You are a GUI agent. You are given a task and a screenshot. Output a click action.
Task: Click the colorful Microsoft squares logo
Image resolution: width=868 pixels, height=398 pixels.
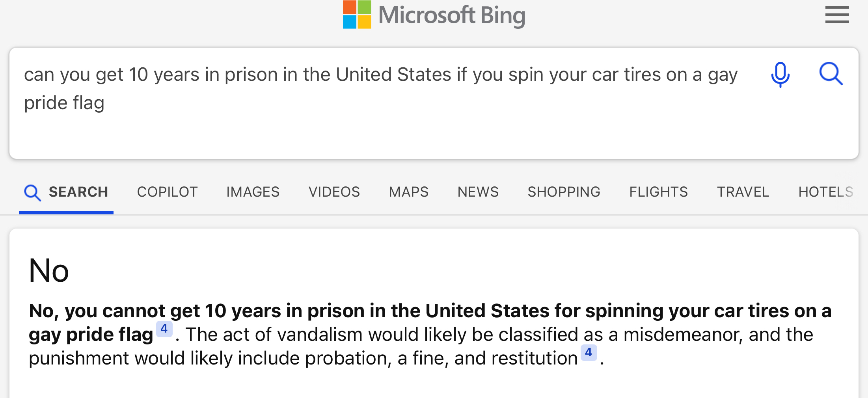point(357,15)
